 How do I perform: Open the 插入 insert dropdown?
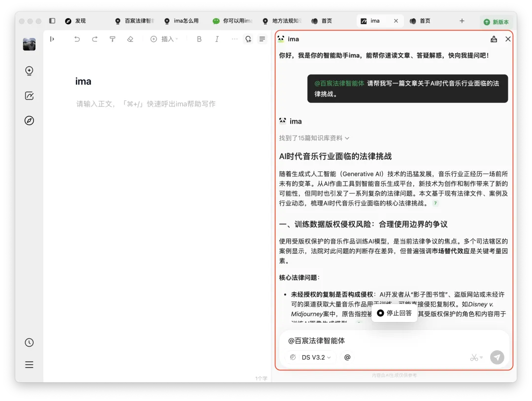(164, 39)
